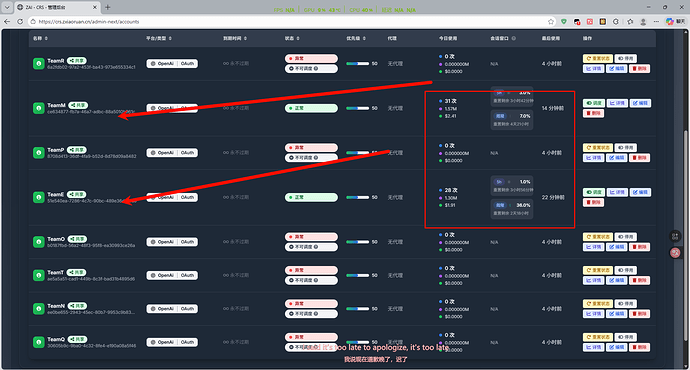Toggle the 停用 switch for TeamO

coord(625,237)
